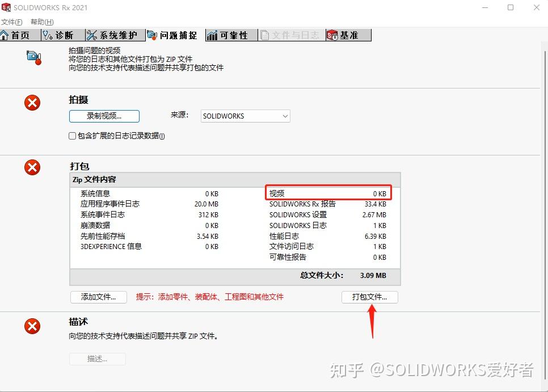Switch to the 诊断 tab
548x392 pixels.
pos(63,35)
